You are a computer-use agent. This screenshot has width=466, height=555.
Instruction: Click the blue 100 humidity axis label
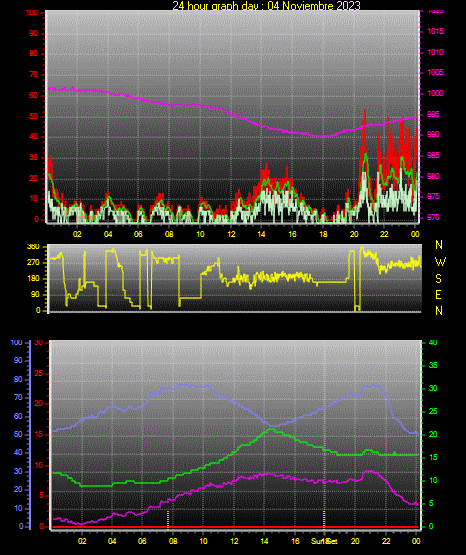point(17,343)
